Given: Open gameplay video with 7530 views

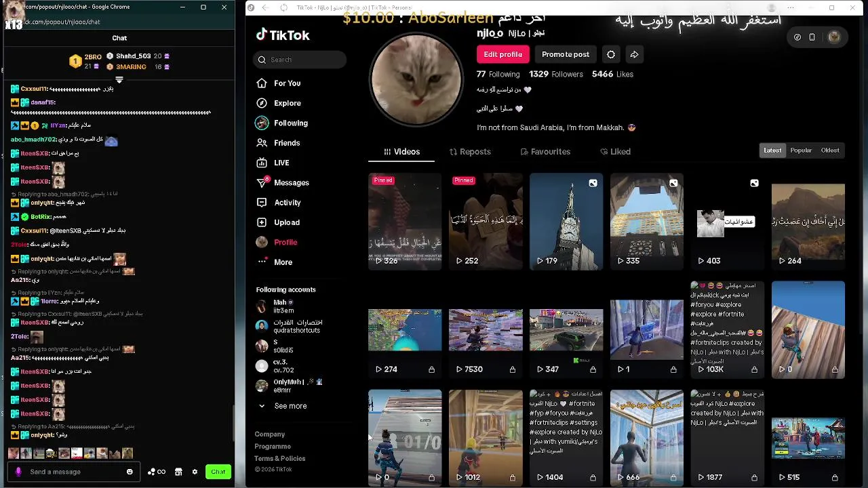Looking at the screenshot, I should pyautogui.click(x=486, y=330).
